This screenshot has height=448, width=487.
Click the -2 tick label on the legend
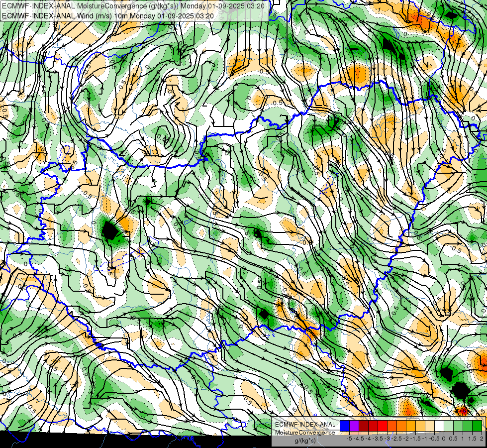pos(406,439)
